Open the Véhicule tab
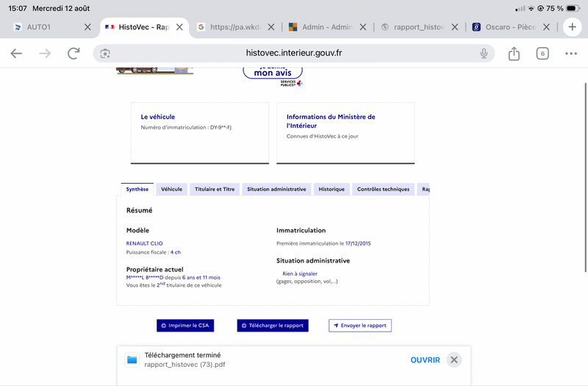The height and width of the screenshot is (386, 588). (172, 190)
